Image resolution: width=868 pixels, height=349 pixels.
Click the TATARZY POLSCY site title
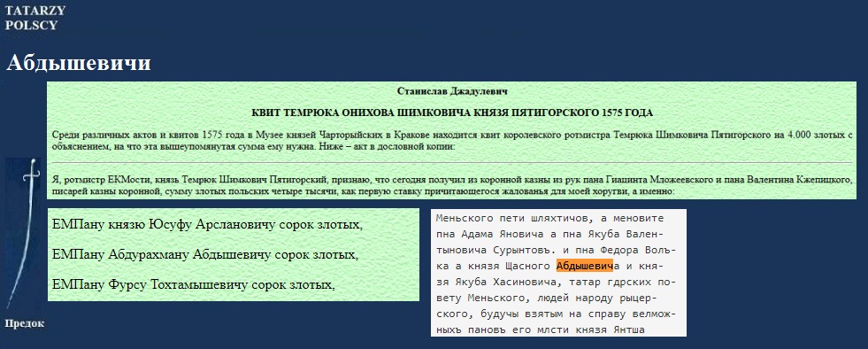(x=35, y=18)
